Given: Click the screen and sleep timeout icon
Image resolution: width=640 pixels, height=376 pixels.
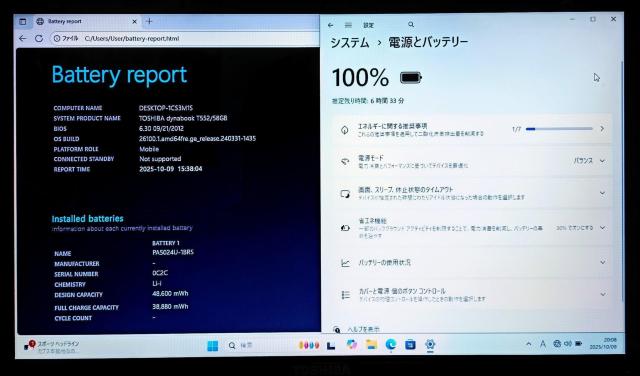Looking at the screenshot, I should [x=345, y=194].
